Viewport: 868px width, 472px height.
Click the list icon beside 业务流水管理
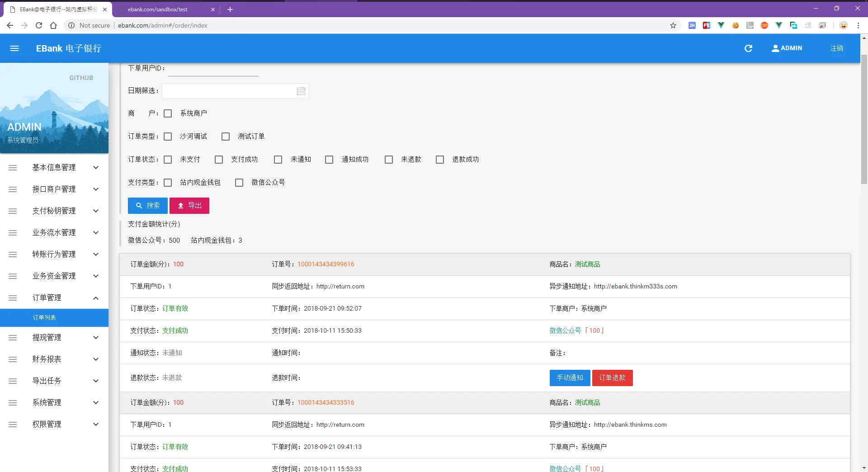[13, 233]
